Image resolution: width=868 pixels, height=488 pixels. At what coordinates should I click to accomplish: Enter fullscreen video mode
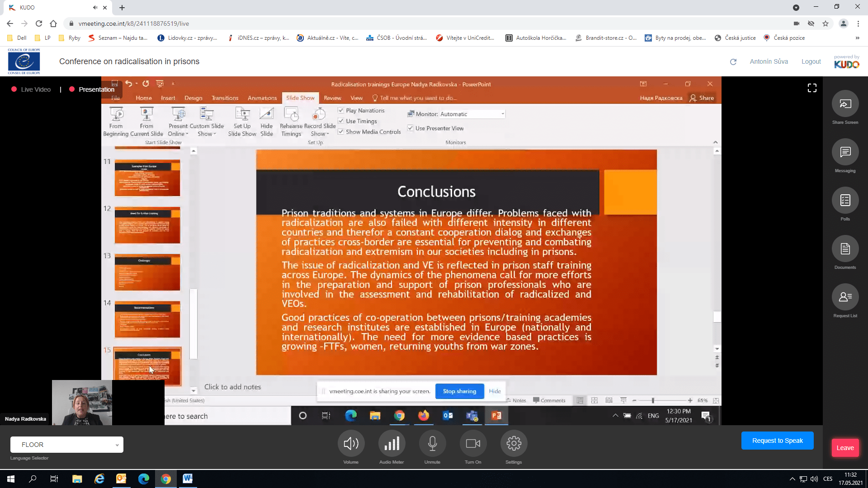(x=812, y=88)
